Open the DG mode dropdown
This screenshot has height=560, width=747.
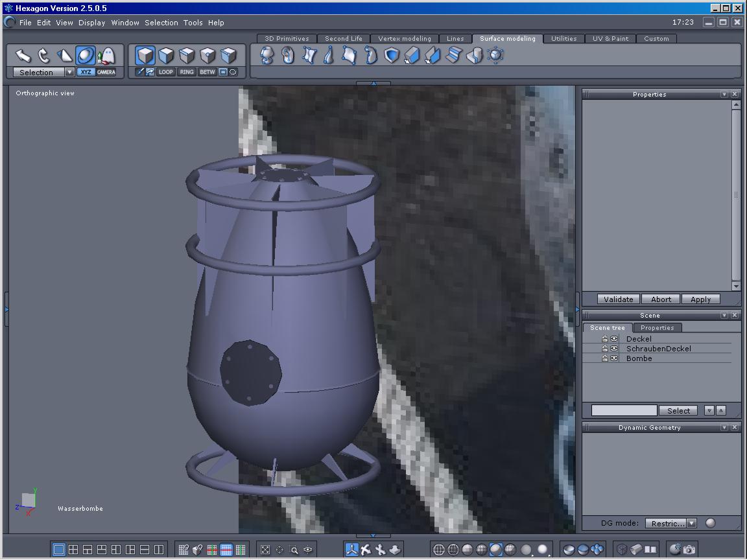(691, 524)
